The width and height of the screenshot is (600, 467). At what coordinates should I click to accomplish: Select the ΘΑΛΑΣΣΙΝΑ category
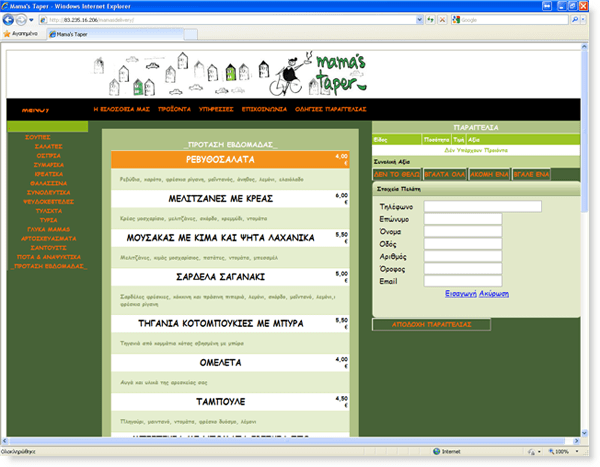[x=49, y=183]
